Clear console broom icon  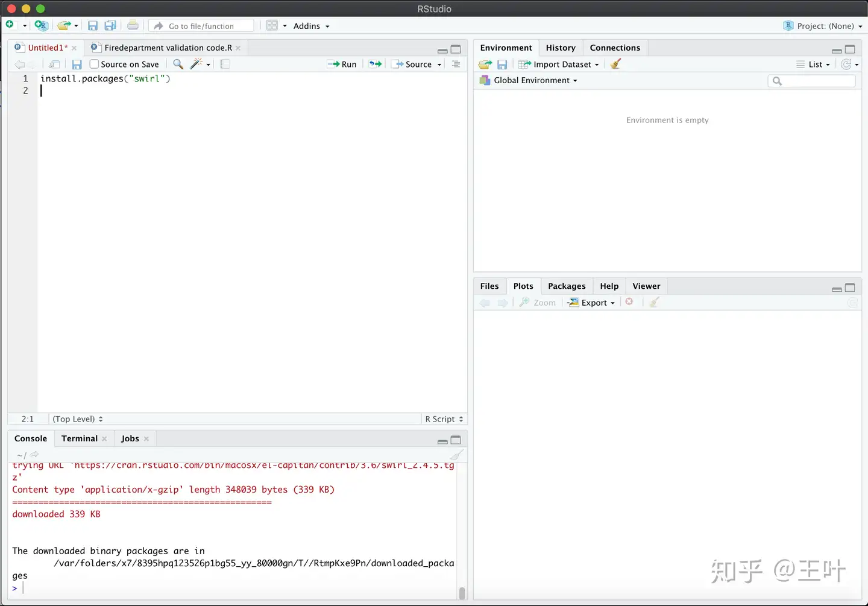(458, 455)
